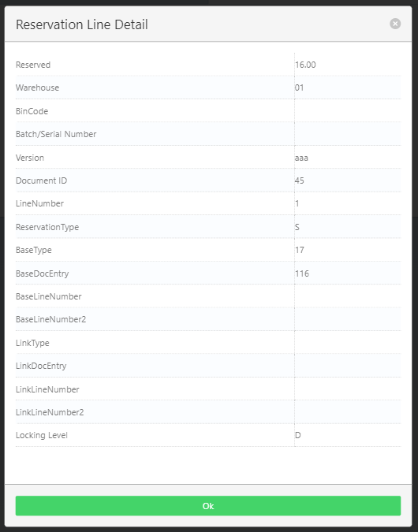
Task: Select the Reserved value 16.00
Action: (305, 65)
